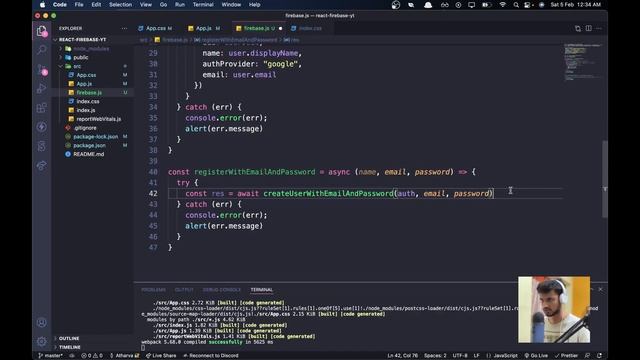The image size is (640, 360).
Task: Click Spotlight search icon in menu bar
Action: 516,5
